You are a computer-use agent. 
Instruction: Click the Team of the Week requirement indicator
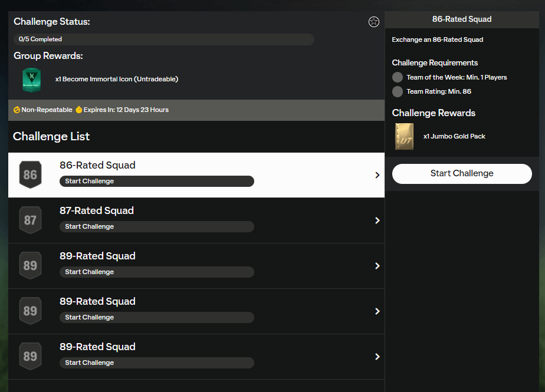click(x=398, y=77)
